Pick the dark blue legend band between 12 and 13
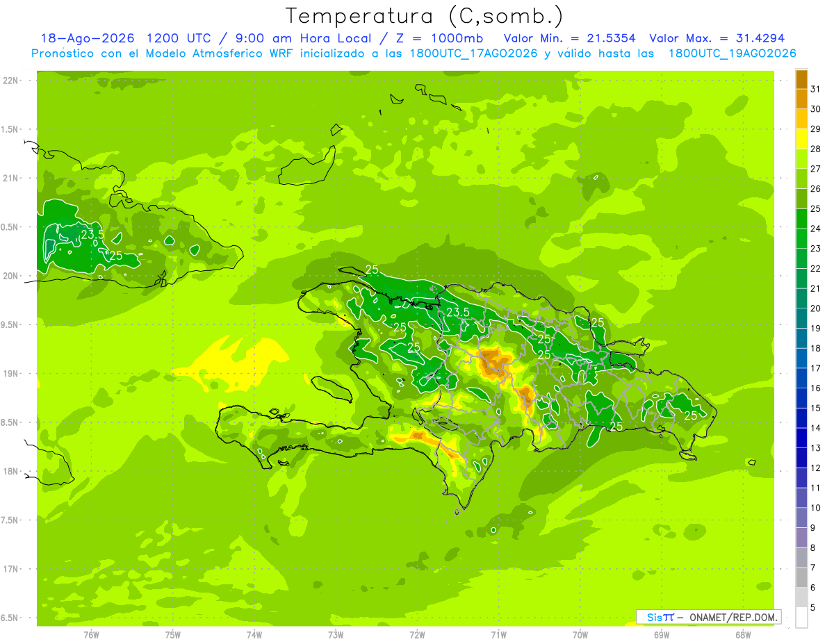Screen dimensions: 834x644 tap(801, 459)
